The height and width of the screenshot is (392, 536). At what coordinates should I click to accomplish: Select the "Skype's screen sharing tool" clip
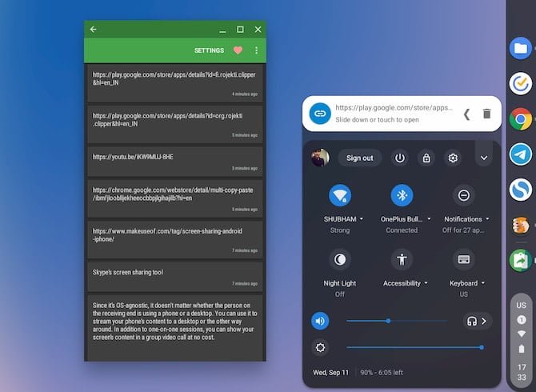(174, 277)
